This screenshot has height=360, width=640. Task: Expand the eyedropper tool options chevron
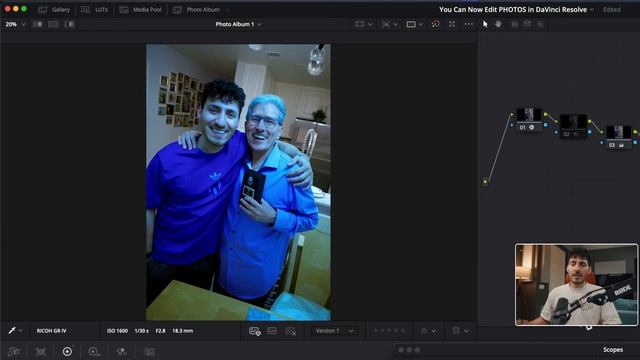pos(20,331)
